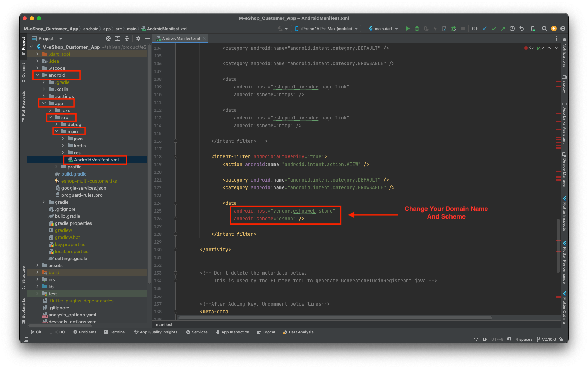588x369 pixels.
Task: Click the 'src' breadcrumb in navigation bar
Action: [119, 29]
